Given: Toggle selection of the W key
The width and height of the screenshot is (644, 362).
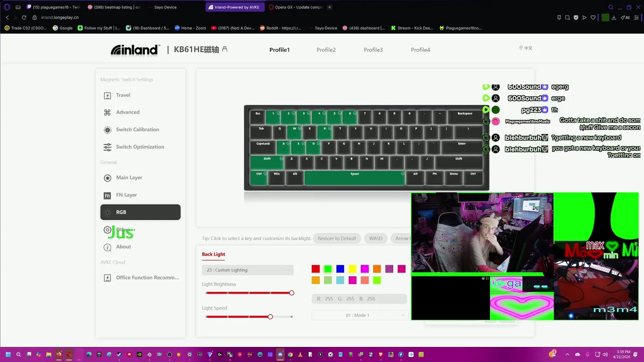Looking at the screenshot, I should click(295, 132).
